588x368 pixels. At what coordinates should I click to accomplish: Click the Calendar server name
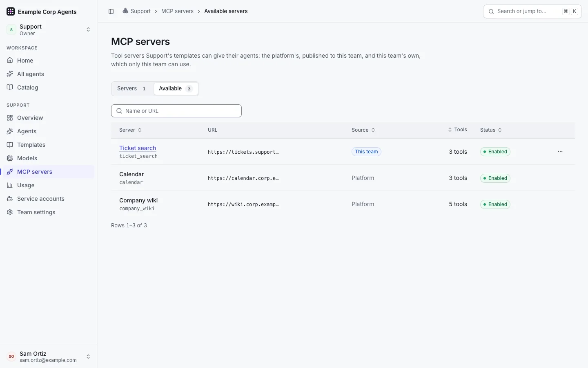(x=131, y=174)
